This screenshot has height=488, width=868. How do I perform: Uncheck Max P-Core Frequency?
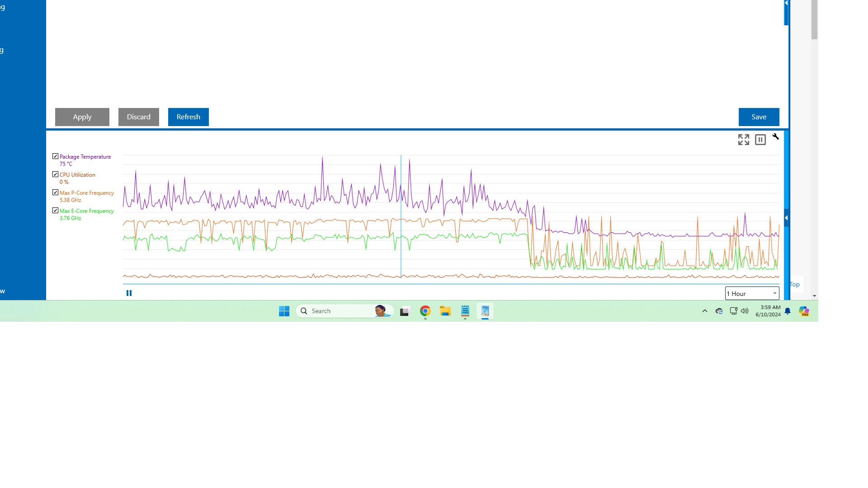coord(55,192)
